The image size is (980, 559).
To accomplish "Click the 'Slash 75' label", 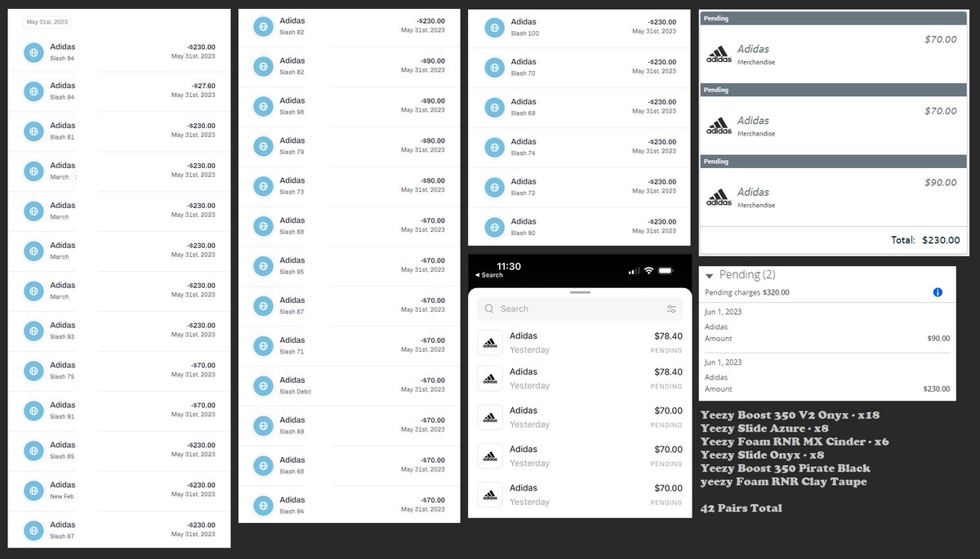I will coord(62,376).
